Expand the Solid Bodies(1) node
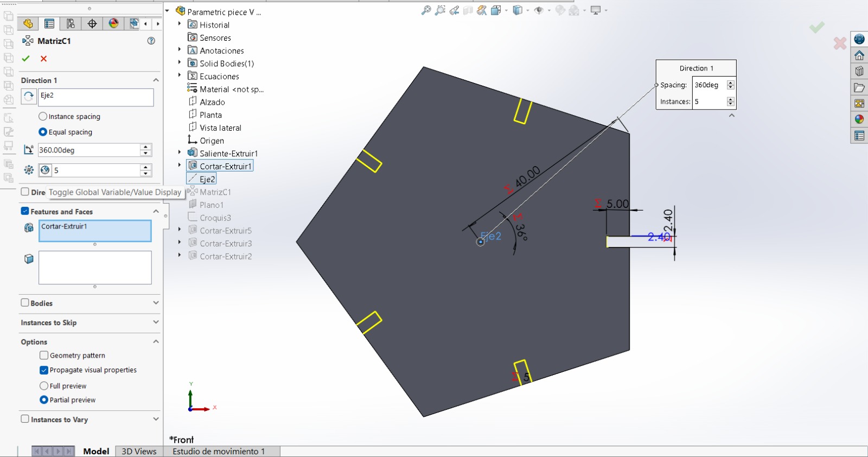Screen dimensions: 868x457 [x=180, y=62]
